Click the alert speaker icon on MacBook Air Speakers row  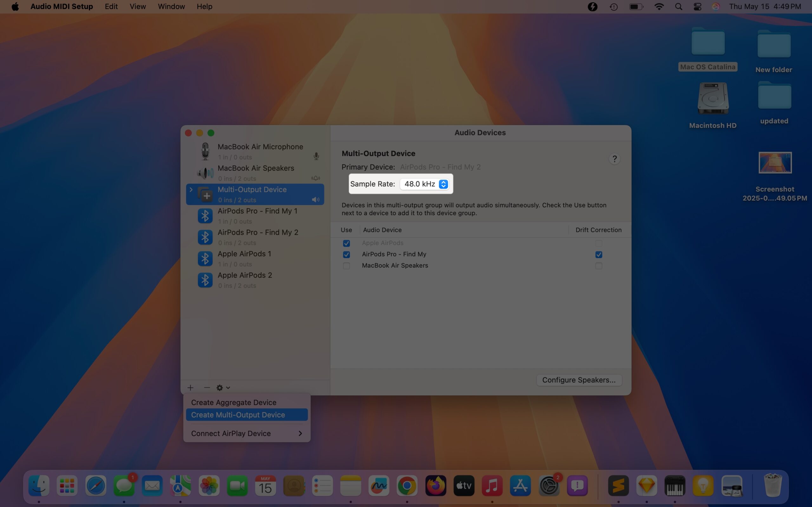coord(315,178)
